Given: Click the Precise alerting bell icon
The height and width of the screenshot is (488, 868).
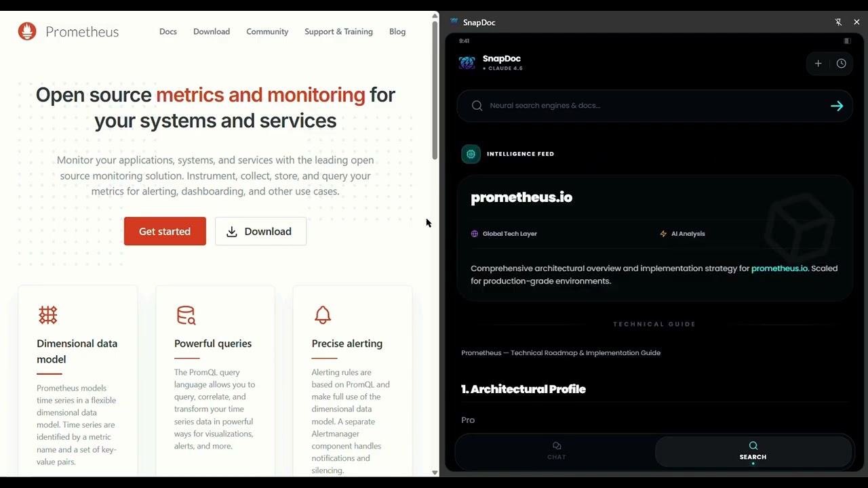Looking at the screenshot, I should click(x=323, y=314).
